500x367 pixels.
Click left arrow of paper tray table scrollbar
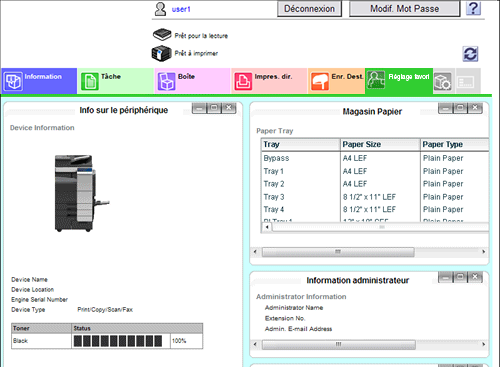pos(267,227)
